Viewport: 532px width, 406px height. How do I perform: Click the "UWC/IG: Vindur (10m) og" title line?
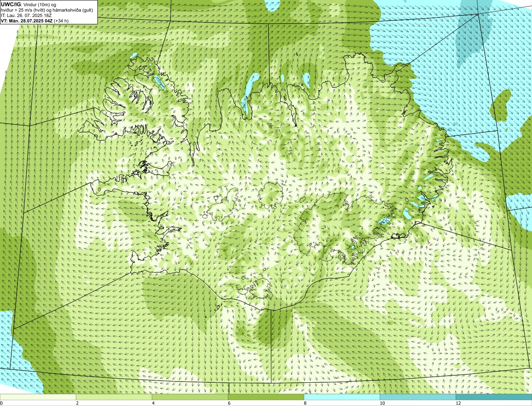(x=28, y=4)
